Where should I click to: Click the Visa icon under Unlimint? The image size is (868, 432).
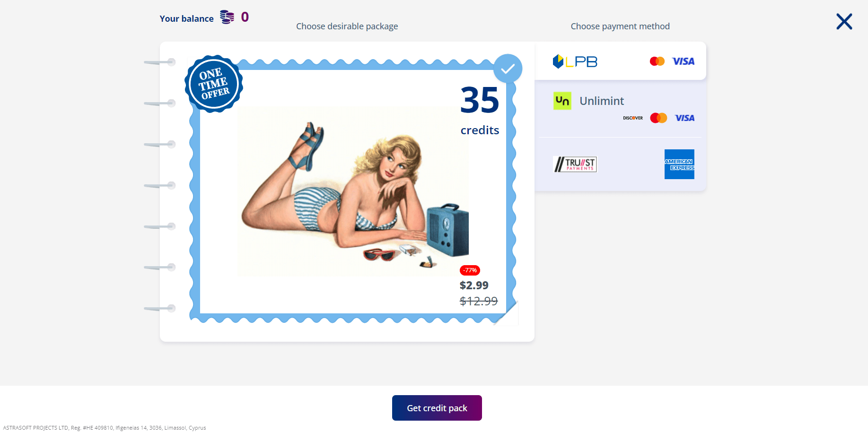coord(684,118)
